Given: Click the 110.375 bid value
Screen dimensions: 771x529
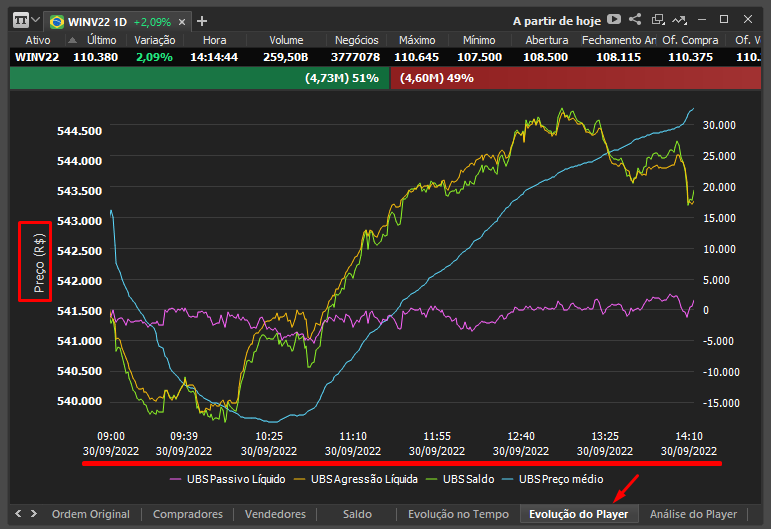Looking at the screenshot, I should tap(690, 57).
